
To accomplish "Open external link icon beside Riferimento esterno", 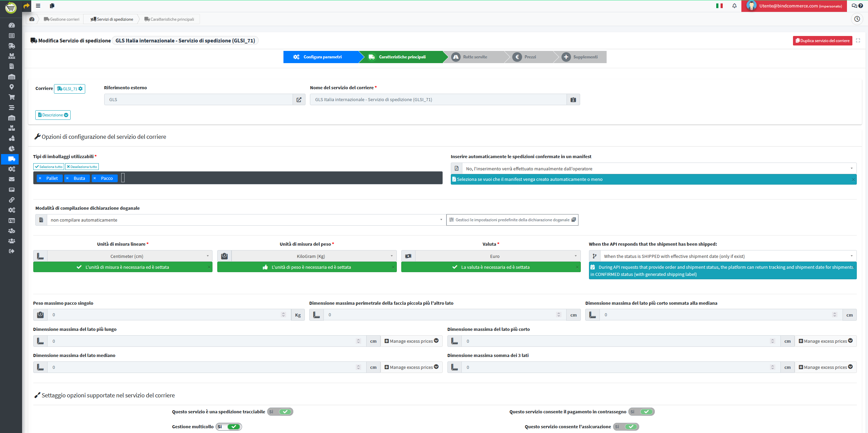I will pyautogui.click(x=299, y=100).
